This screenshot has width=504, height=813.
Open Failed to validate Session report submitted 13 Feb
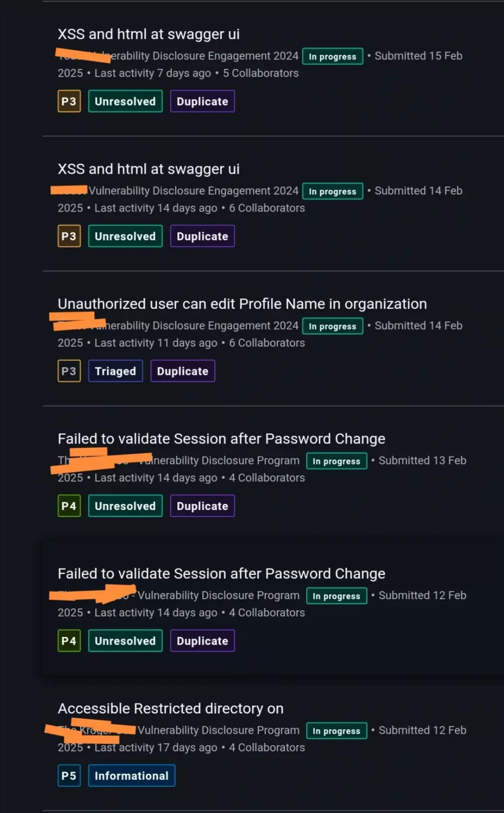pos(221,439)
